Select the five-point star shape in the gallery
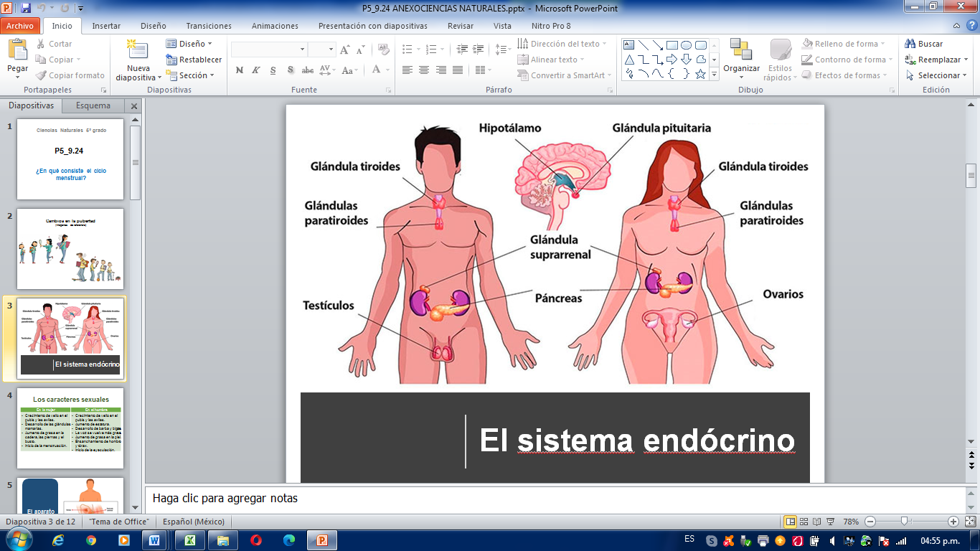This screenshot has width=980, height=551. (x=700, y=74)
